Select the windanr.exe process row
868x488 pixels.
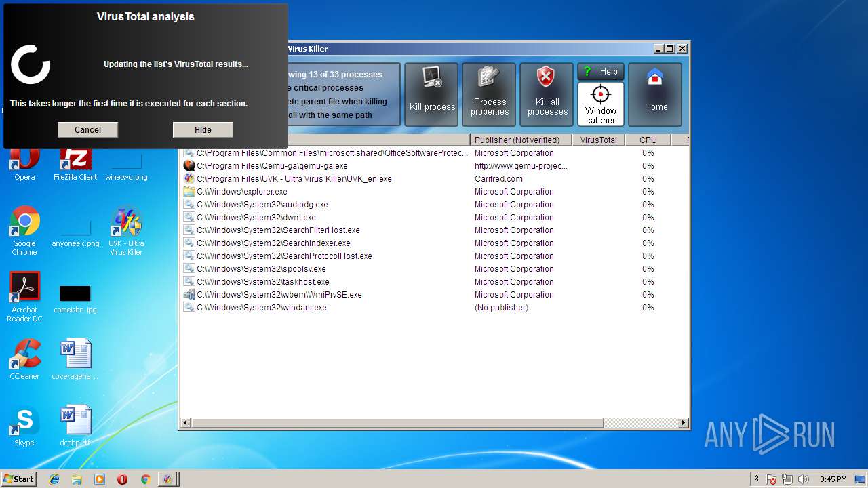[x=434, y=308]
